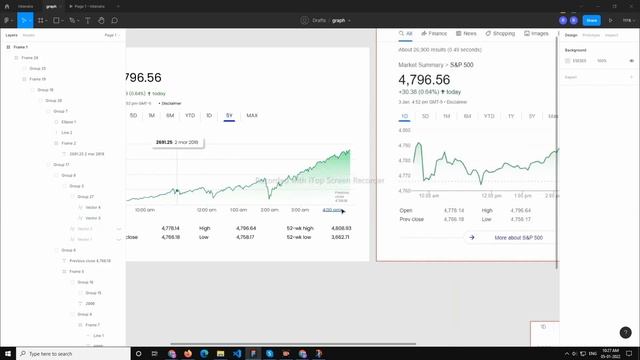Switch to the Prototype tab

pos(591,35)
